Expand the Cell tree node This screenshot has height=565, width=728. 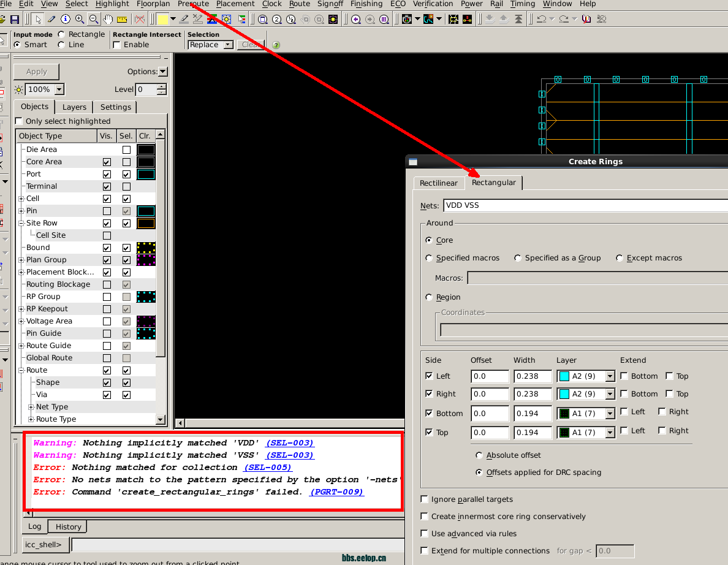click(x=21, y=199)
